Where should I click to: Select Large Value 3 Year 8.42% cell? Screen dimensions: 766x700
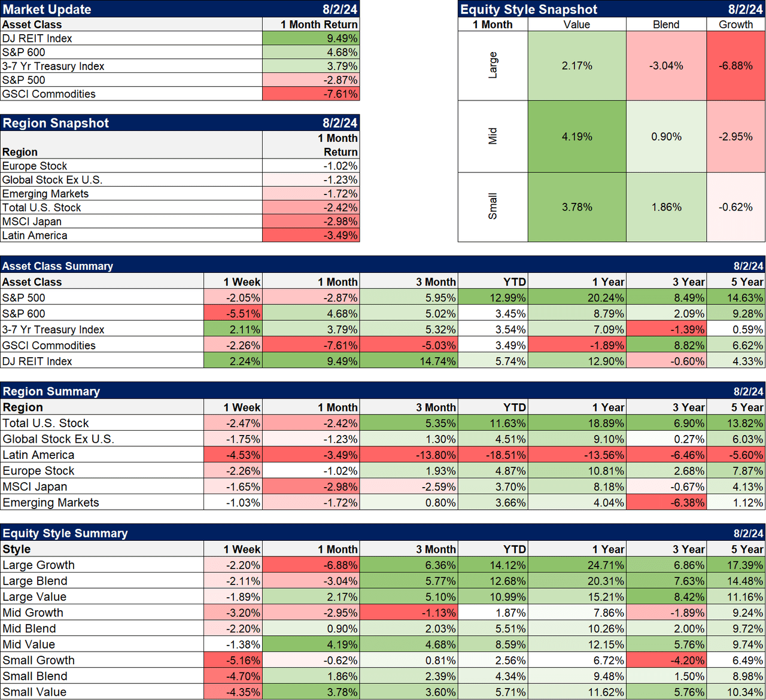(x=666, y=596)
